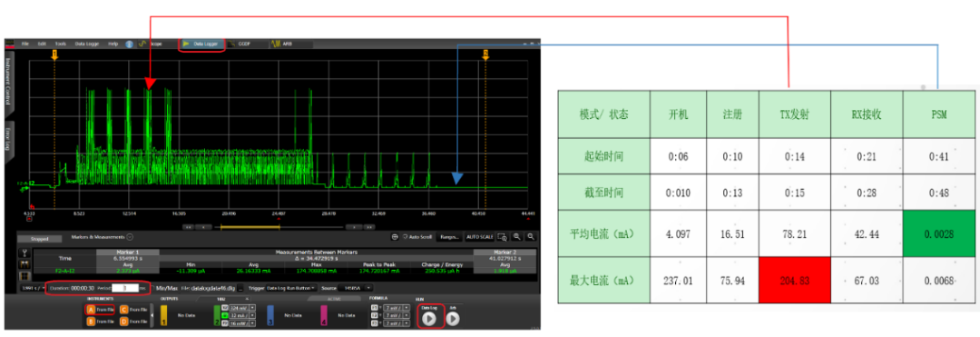Toggle the Min/Max checkbox

click(152, 288)
